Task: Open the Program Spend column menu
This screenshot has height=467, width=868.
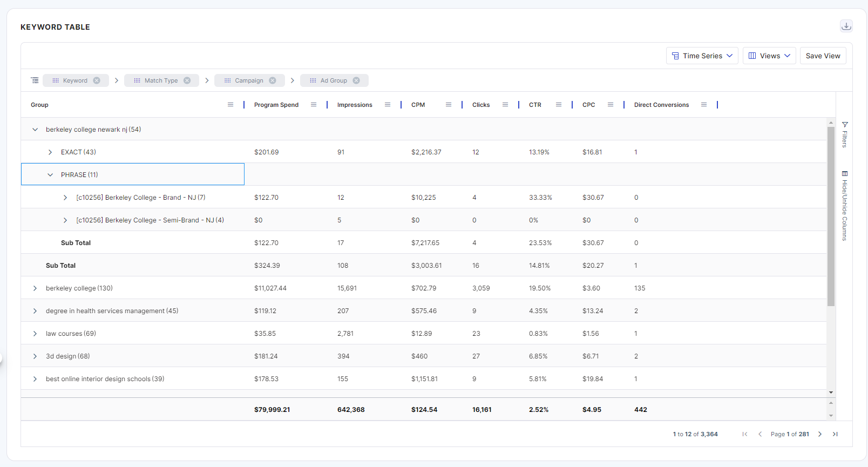Action: tap(314, 105)
